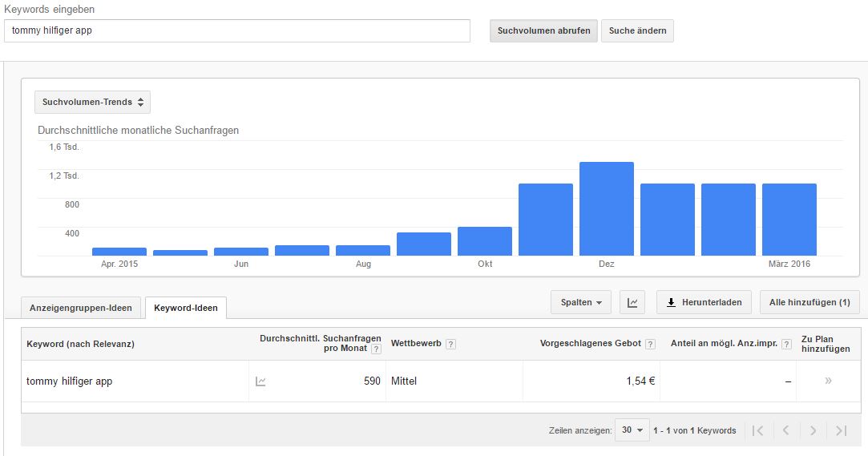Click trend chart icon for tommy hilfiger app
868x456 pixels.
click(260, 381)
